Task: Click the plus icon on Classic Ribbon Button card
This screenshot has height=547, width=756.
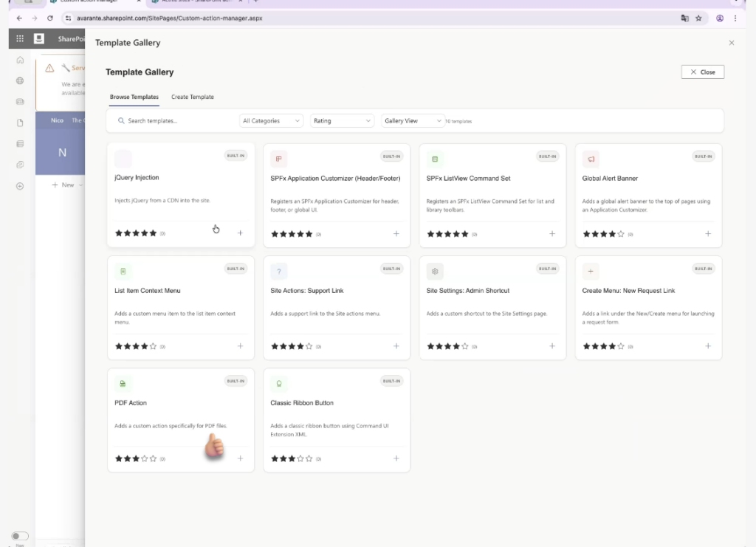Action: click(x=396, y=458)
